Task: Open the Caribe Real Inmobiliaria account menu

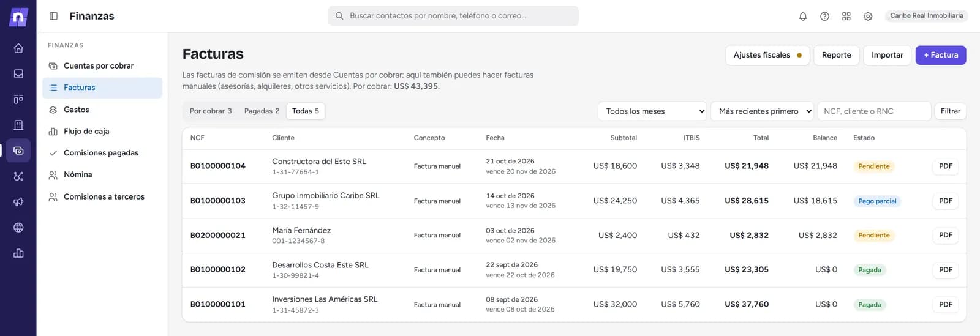Action: (926, 16)
